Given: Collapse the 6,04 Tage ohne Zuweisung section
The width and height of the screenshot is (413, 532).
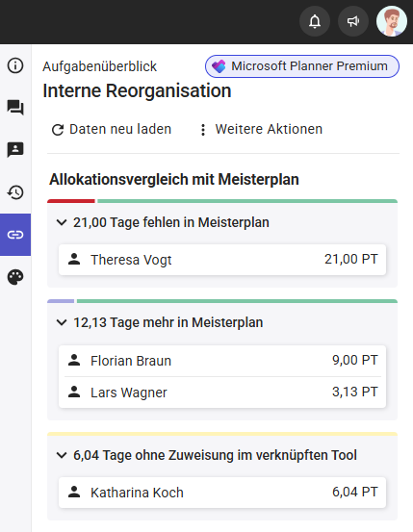Looking at the screenshot, I should (62, 455).
